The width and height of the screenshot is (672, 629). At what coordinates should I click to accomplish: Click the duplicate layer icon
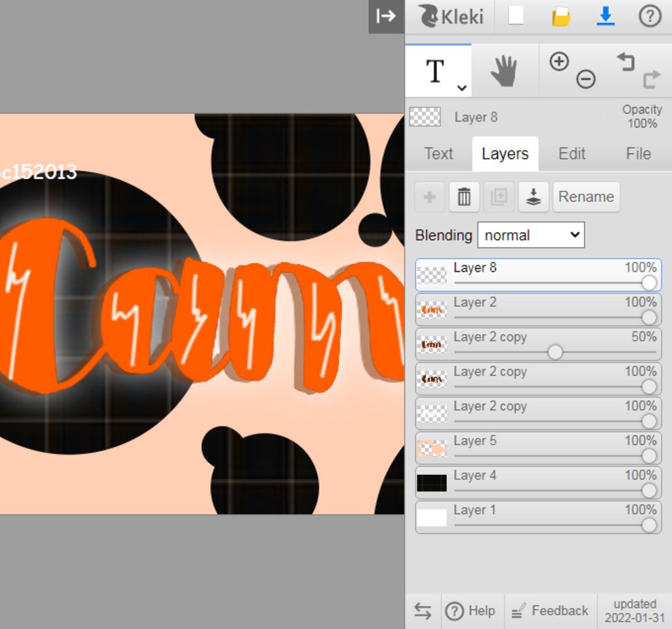point(499,197)
